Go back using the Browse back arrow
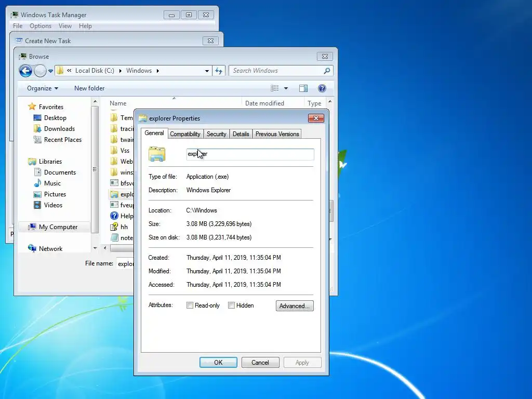 26,71
